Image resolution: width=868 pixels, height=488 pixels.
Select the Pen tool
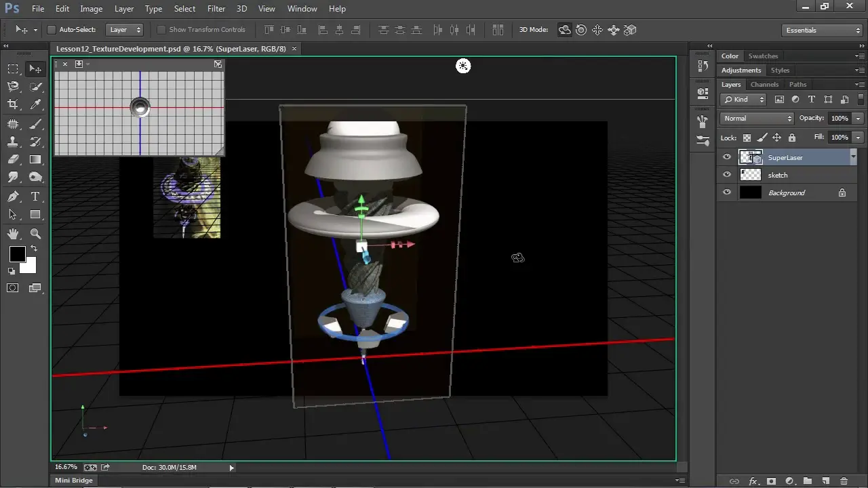click(x=13, y=197)
